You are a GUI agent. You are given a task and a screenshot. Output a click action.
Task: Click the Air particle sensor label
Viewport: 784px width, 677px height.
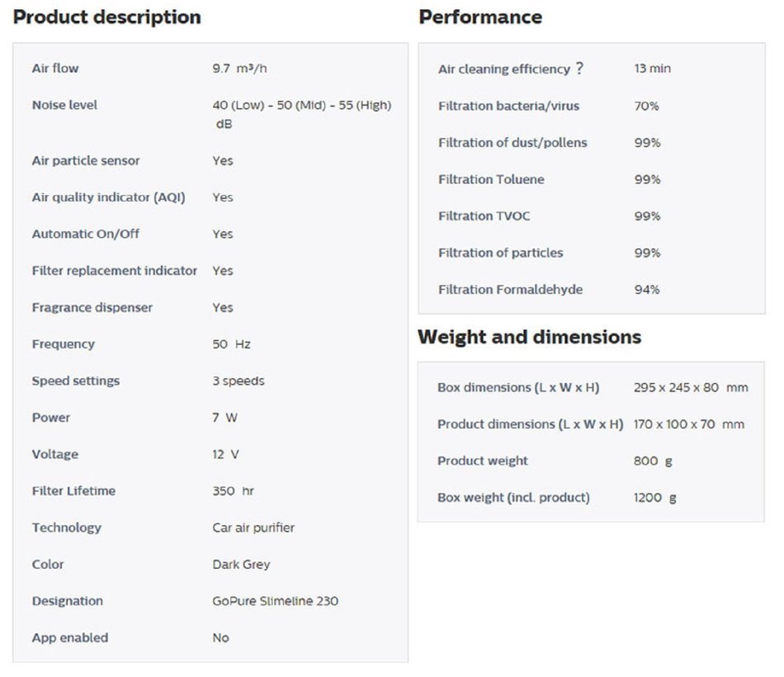pyautogui.click(x=86, y=161)
